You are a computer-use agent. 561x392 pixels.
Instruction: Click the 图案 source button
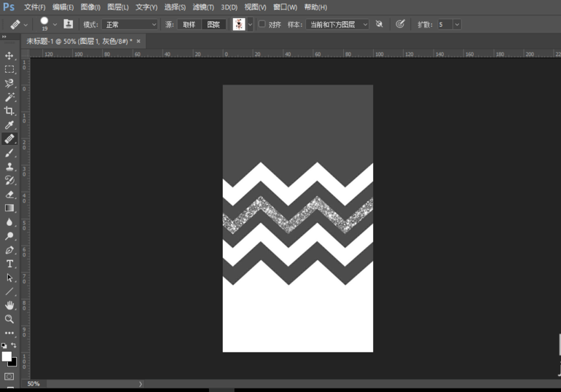[213, 24]
